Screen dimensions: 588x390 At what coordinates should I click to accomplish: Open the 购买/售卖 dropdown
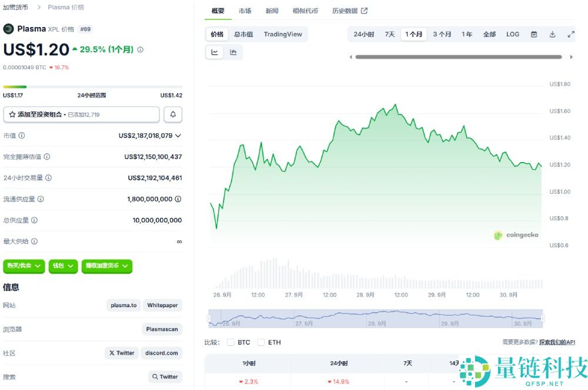pyautogui.click(x=24, y=266)
